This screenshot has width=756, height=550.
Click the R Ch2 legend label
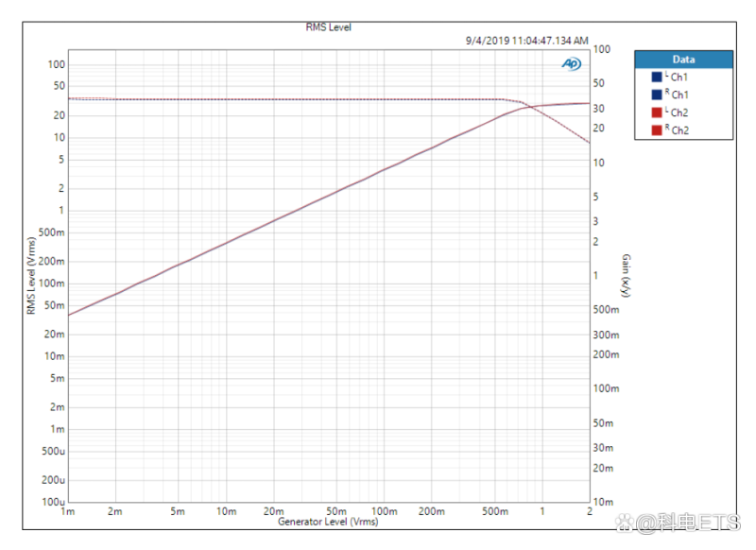(677, 129)
